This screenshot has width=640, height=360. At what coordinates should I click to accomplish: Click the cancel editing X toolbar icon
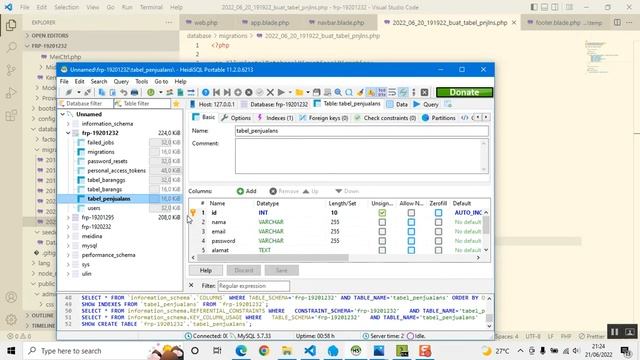tap(270, 93)
